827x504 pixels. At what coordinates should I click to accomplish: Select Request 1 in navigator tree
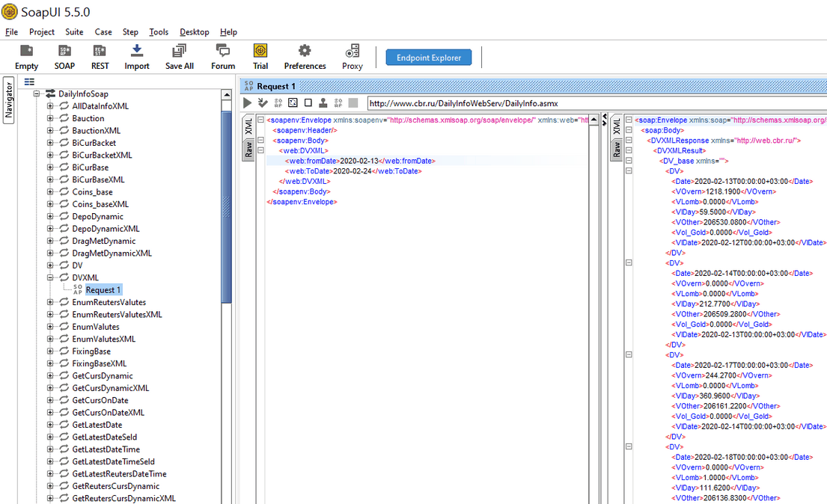pos(103,290)
